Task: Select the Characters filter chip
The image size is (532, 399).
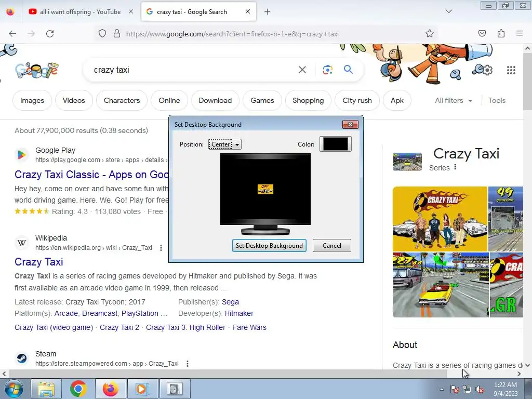Action: (x=122, y=100)
